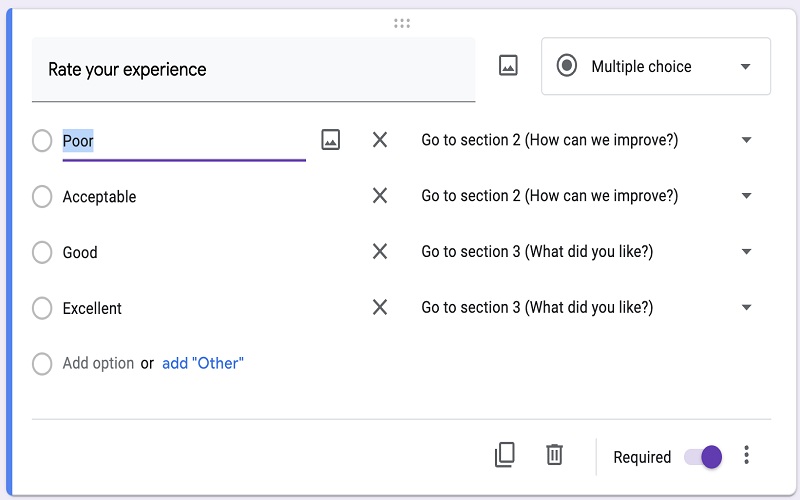Add image to the Poor option
This screenshot has width=800, height=500.
point(331,140)
